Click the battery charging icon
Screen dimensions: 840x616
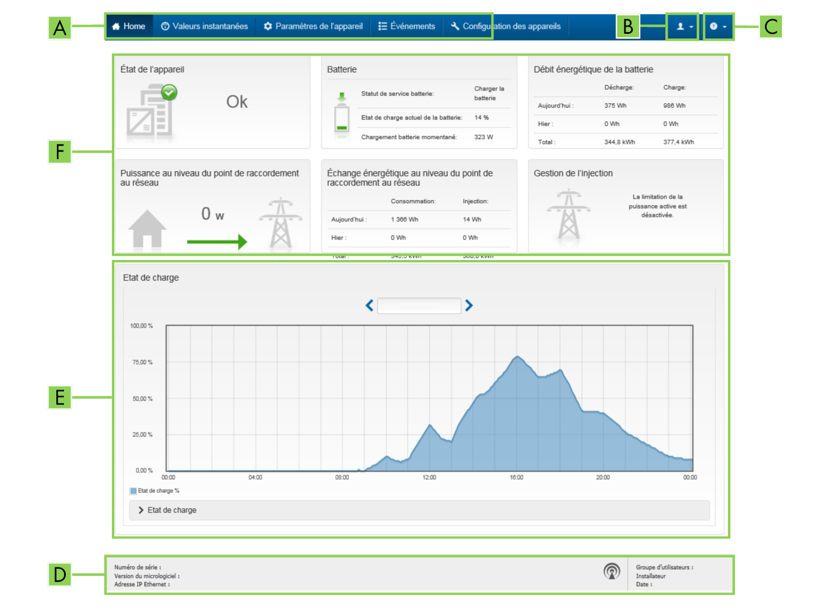click(x=342, y=114)
